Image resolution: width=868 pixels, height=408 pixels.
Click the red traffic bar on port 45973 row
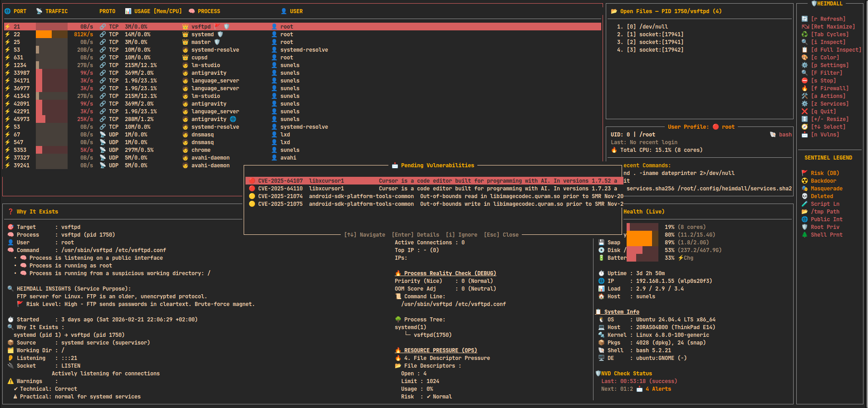click(x=40, y=119)
